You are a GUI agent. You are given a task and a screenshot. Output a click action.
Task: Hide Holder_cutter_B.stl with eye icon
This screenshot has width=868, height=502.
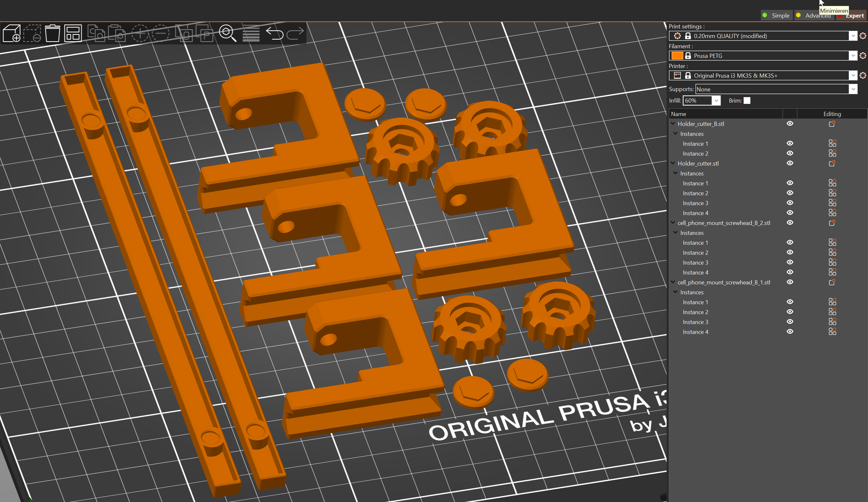(790, 124)
